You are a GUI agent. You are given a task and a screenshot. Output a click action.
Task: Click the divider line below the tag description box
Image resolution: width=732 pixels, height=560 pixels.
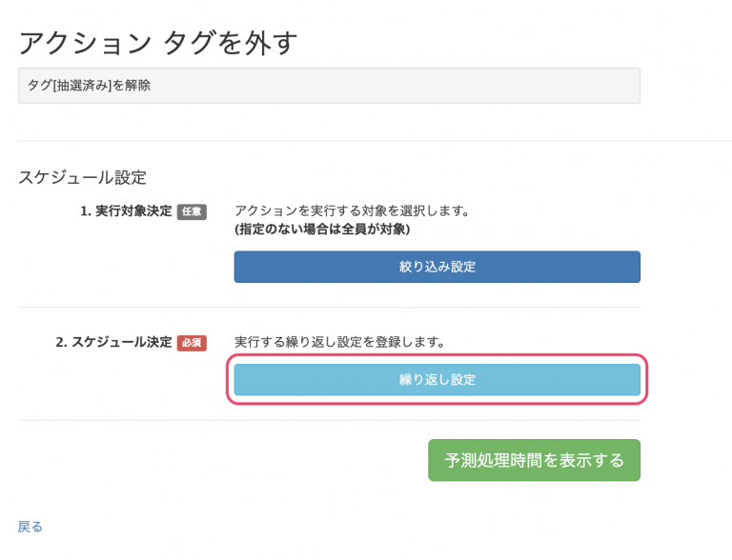tap(375, 140)
